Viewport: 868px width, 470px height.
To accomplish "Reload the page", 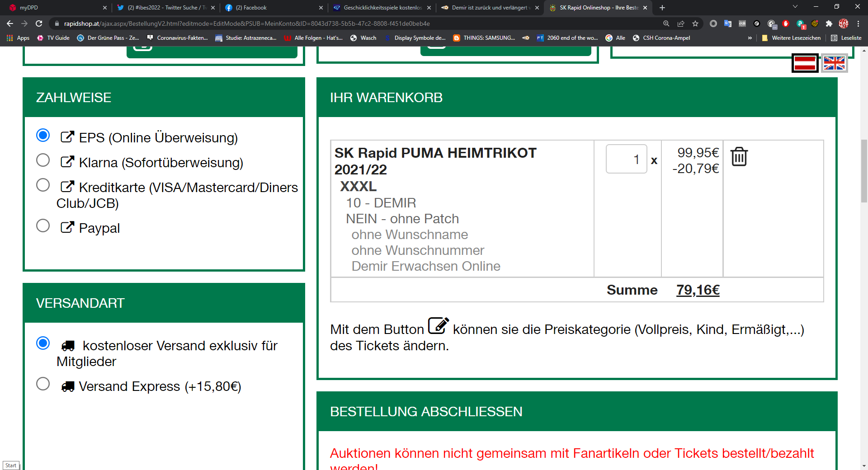I will click(x=39, y=23).
